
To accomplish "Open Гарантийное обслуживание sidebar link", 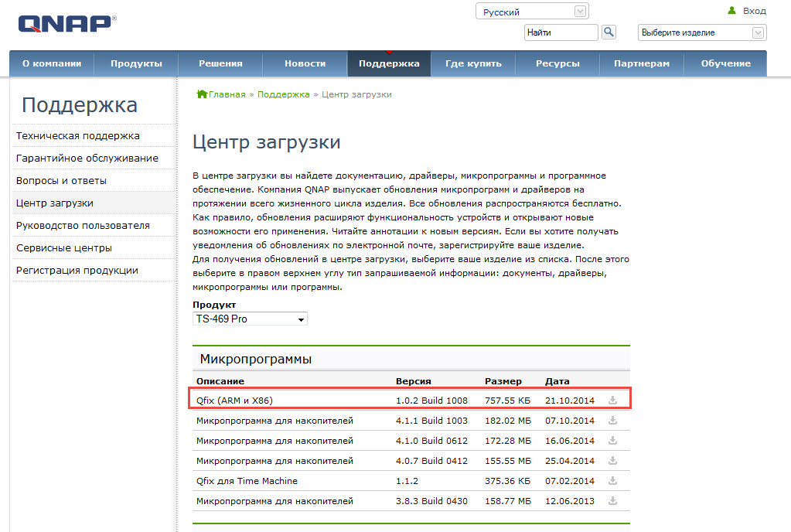I will coord(87,159).
